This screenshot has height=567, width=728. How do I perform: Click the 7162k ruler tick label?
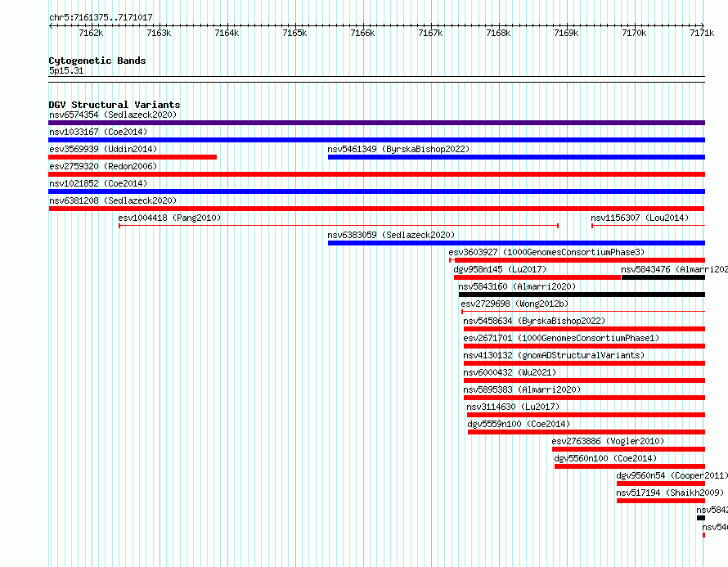click(x=91, y=33)
